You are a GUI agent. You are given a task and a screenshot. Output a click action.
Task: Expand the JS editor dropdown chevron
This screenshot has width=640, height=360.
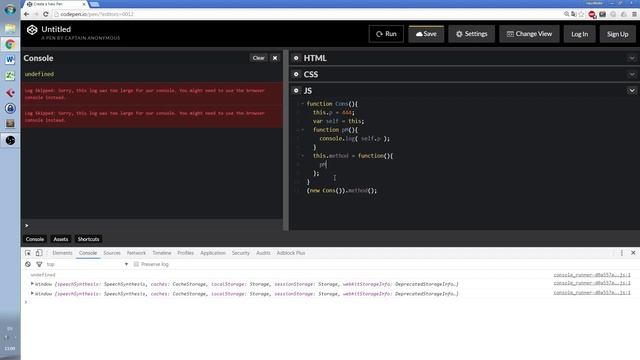pyautogui.click(x=632, y=91)
